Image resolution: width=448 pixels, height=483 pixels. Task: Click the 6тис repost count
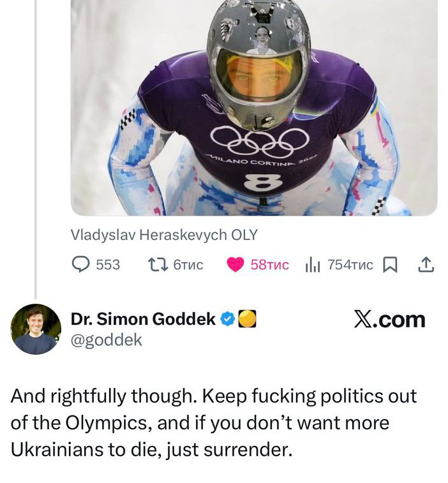188,264
